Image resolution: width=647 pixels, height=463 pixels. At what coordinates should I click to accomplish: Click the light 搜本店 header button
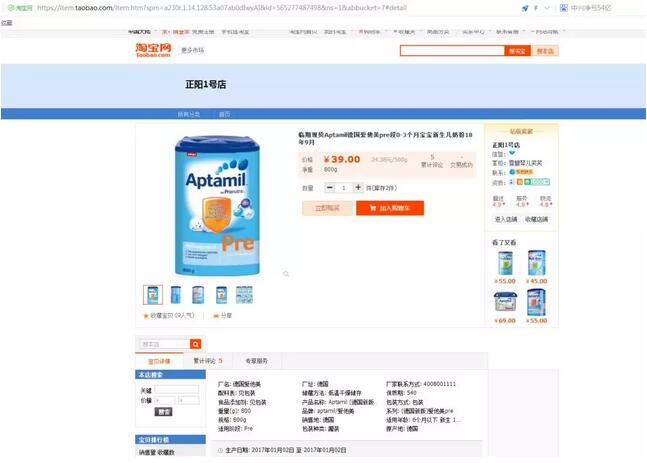pos(545,51)
